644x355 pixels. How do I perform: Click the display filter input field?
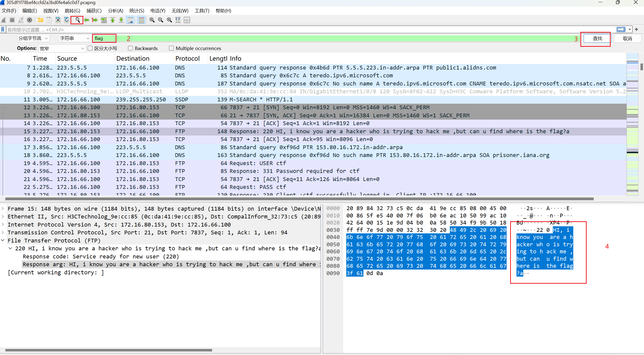point(303,30)
